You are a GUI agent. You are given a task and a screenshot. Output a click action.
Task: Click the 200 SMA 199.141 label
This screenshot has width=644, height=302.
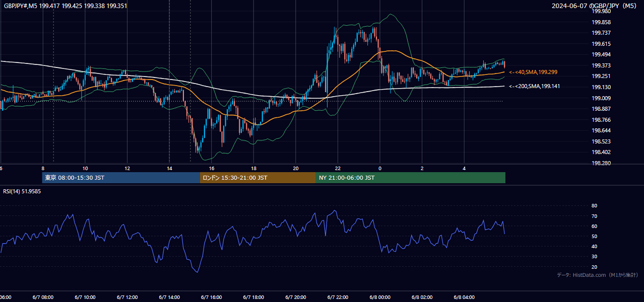point(535,87)
